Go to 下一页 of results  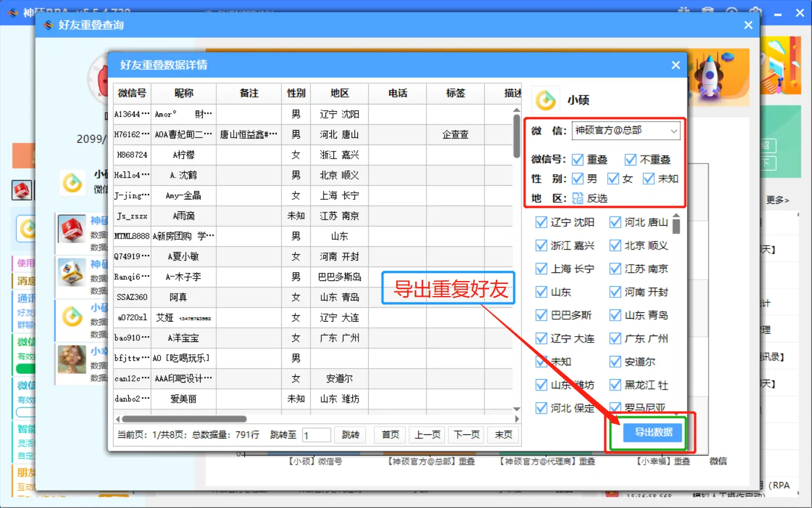[466, 435]
